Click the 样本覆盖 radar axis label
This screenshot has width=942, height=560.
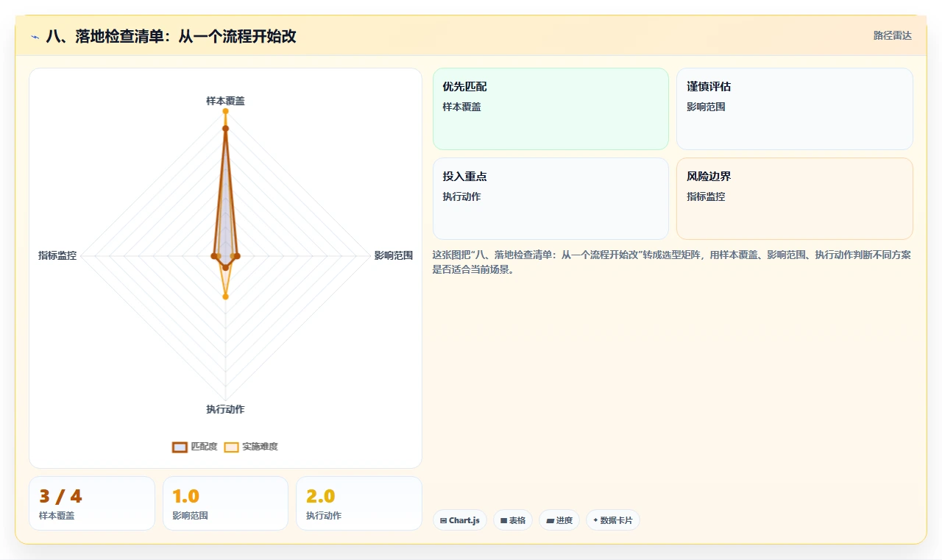(225, 101)
